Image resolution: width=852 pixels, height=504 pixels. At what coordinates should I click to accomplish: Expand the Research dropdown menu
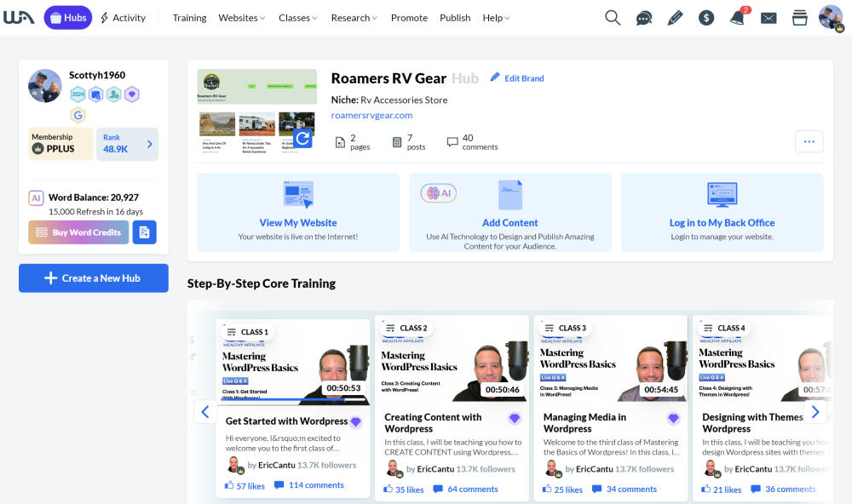(354, 18)
